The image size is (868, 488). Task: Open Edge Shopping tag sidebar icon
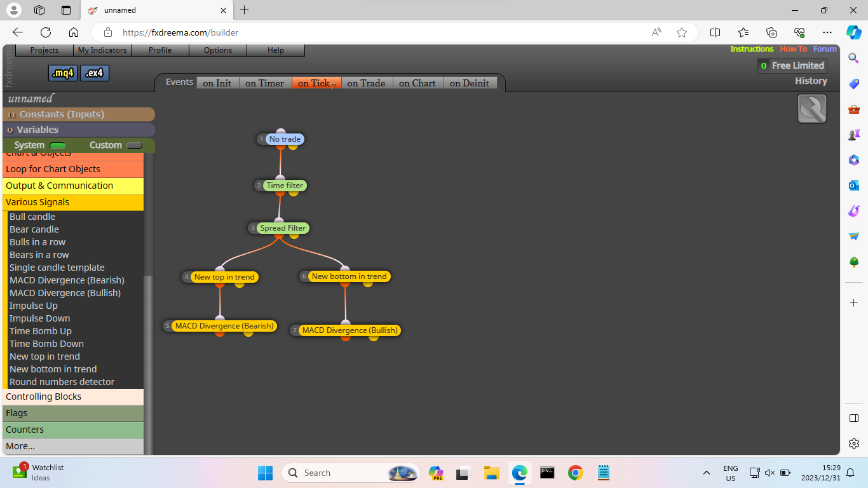[x=854, y=84]
